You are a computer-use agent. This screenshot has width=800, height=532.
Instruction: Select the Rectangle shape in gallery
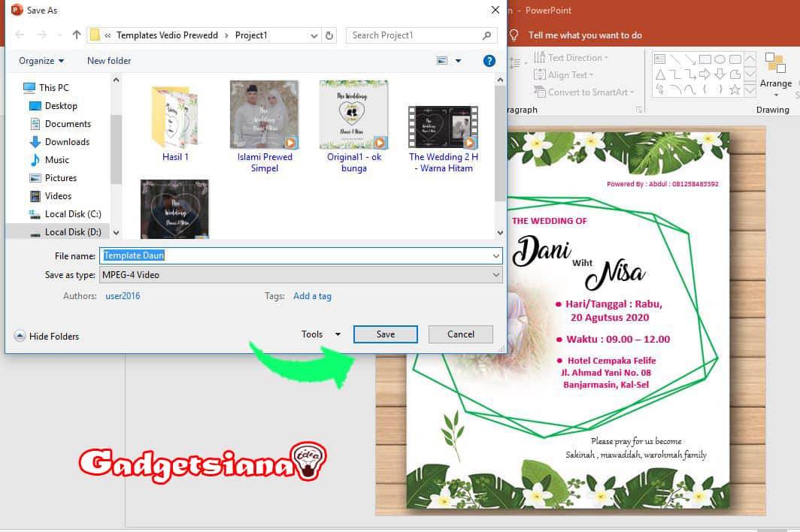[x=705, y=59]
